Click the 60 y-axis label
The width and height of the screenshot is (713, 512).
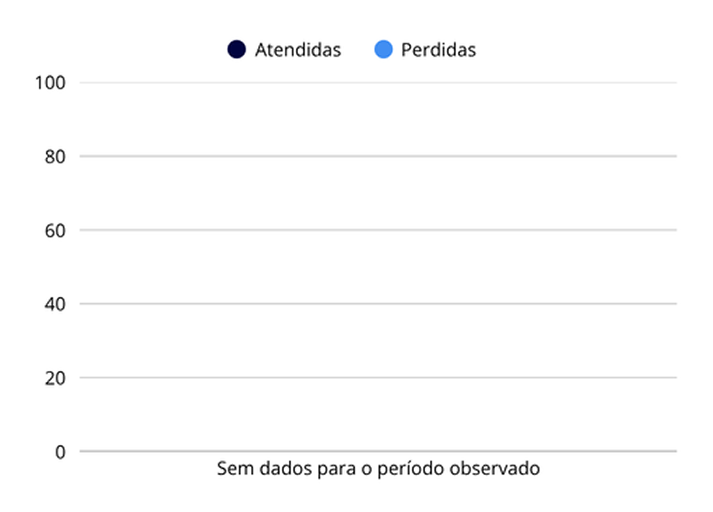(x=55, y=231)
